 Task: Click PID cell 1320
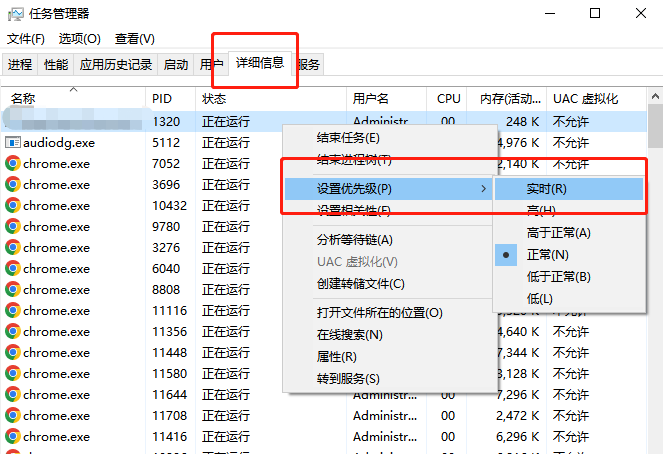[x=166, y=122]
